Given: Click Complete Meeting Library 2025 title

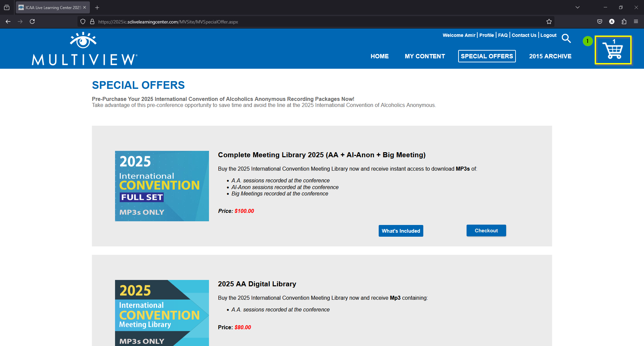Looking at the screenshot, I should (x=322, y=155).
